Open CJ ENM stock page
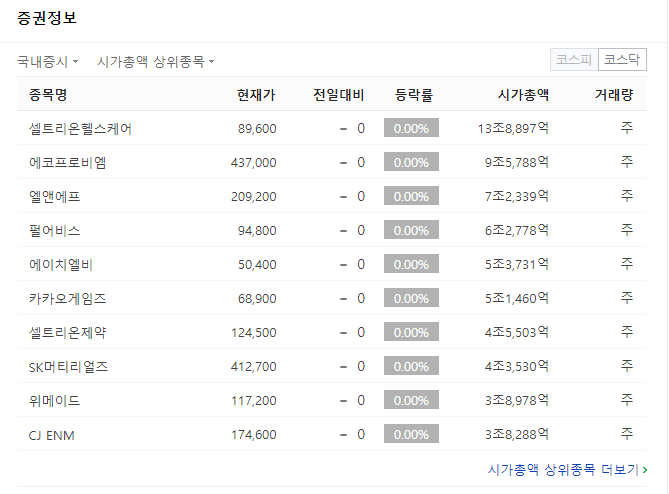669x494 pixels. pyautogui.click(x=52, y=435)
